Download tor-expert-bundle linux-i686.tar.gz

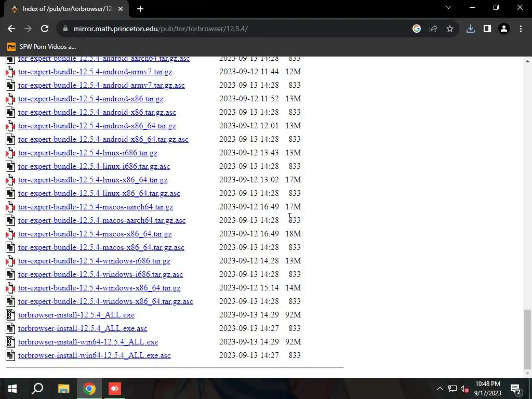tap(87, 153)
